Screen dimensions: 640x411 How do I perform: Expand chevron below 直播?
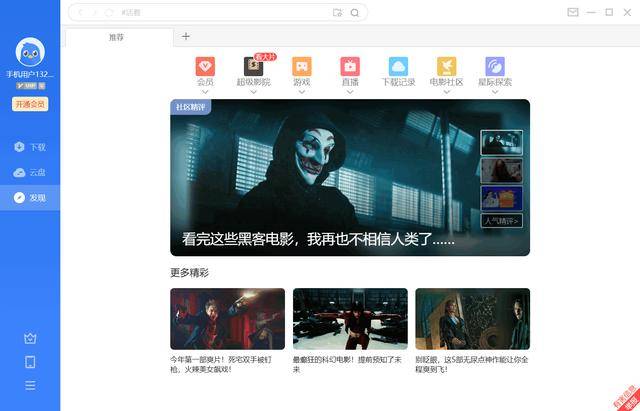pos(350,92)
